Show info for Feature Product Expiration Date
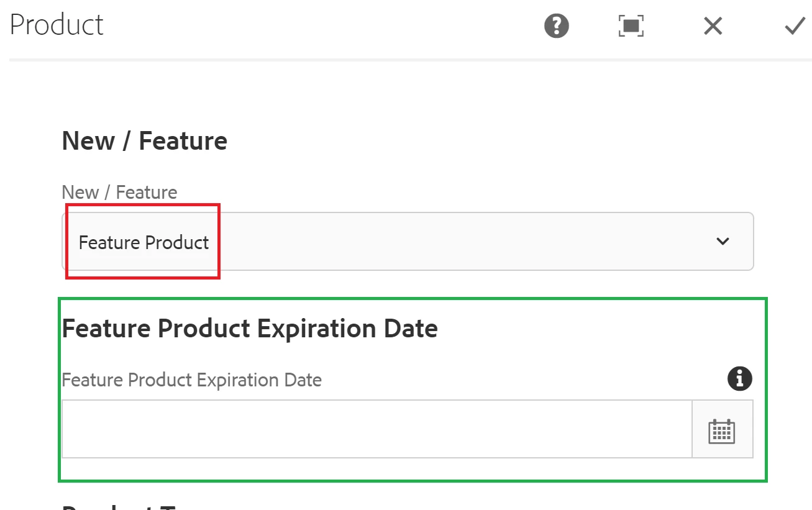The height and width of the screenshot is (510, 812). click(739, 378)
